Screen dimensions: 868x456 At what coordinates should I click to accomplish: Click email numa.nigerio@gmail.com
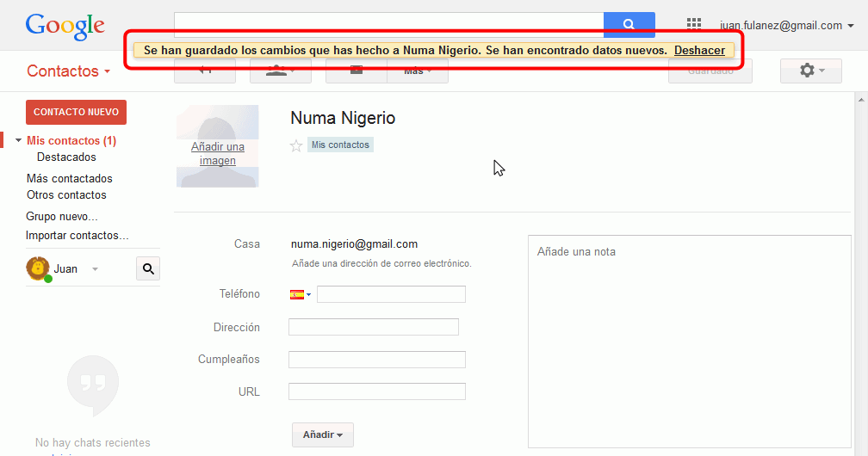pos(354,244)
